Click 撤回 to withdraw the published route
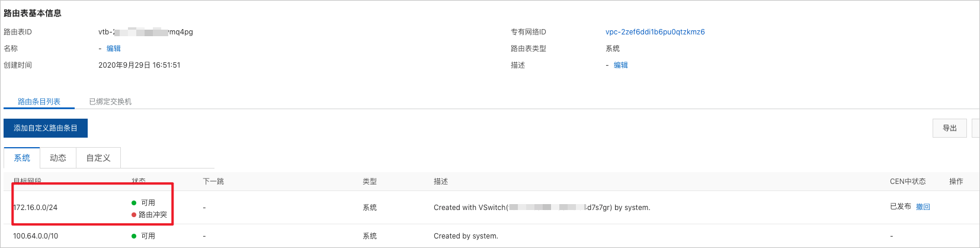Screen dimensions: 980x248 click(923, 207)
